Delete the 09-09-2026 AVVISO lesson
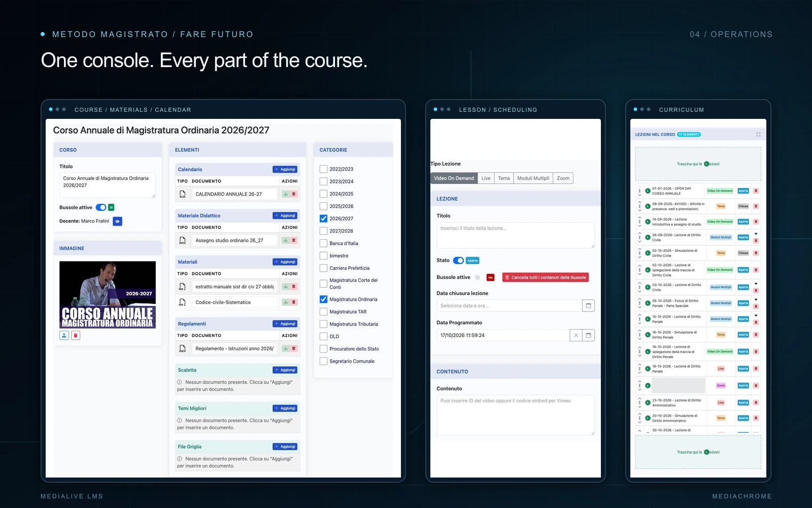 coord(756,206)
